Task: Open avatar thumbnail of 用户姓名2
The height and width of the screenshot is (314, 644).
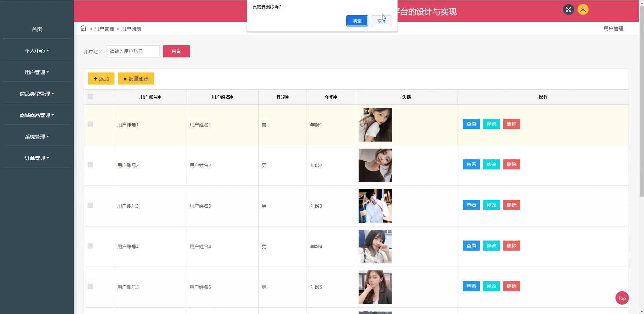Action: point(375,165)
